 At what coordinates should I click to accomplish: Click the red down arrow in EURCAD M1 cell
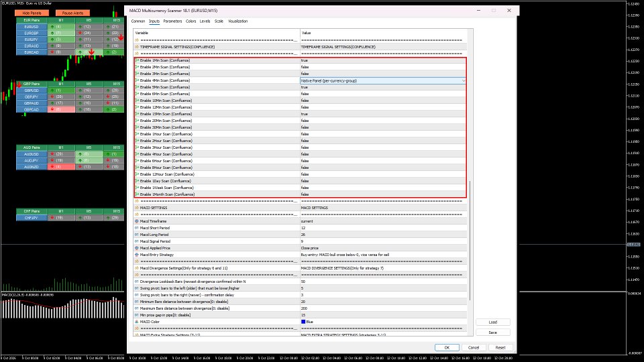pos(52,52)
